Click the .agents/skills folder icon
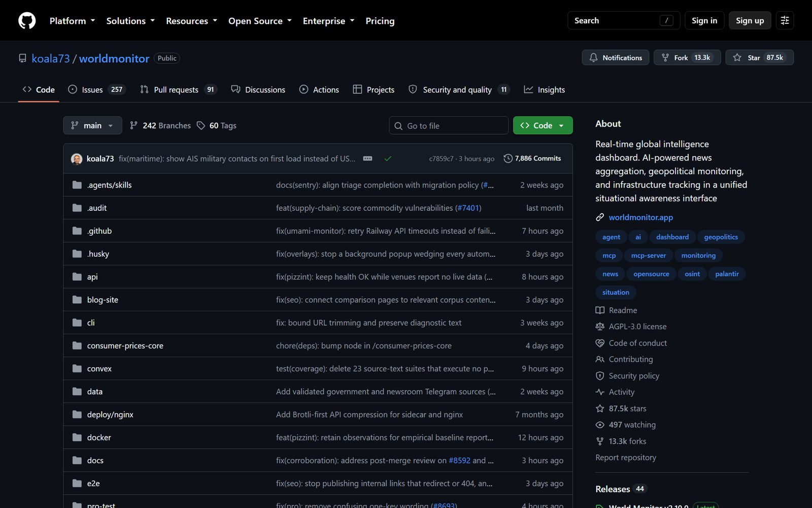This screenshot has height=508, width=812. click(x=77, y=185)
